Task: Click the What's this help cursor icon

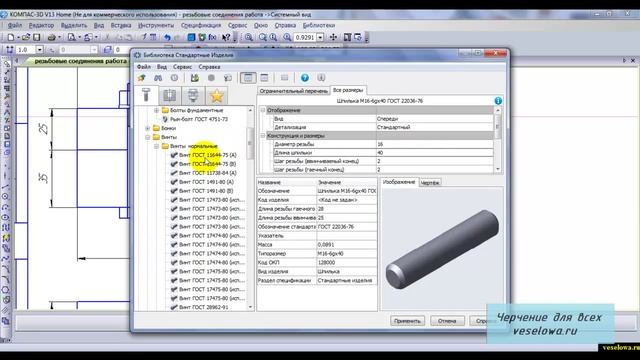Action: click(x=226, y=37)
